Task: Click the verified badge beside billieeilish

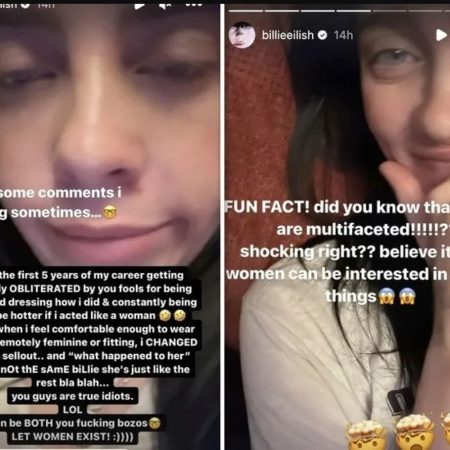Action: 323,35
